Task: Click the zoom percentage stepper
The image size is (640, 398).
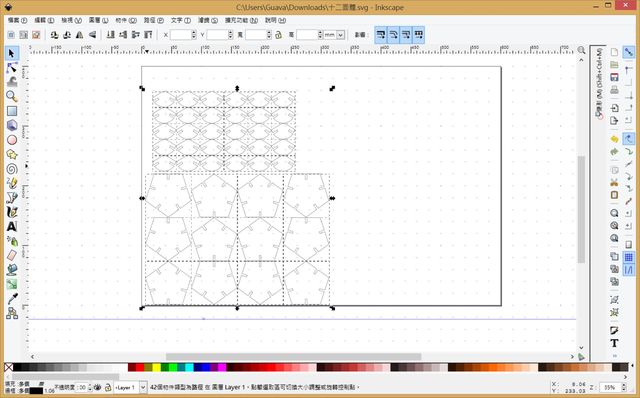Action: pos(624,387)
